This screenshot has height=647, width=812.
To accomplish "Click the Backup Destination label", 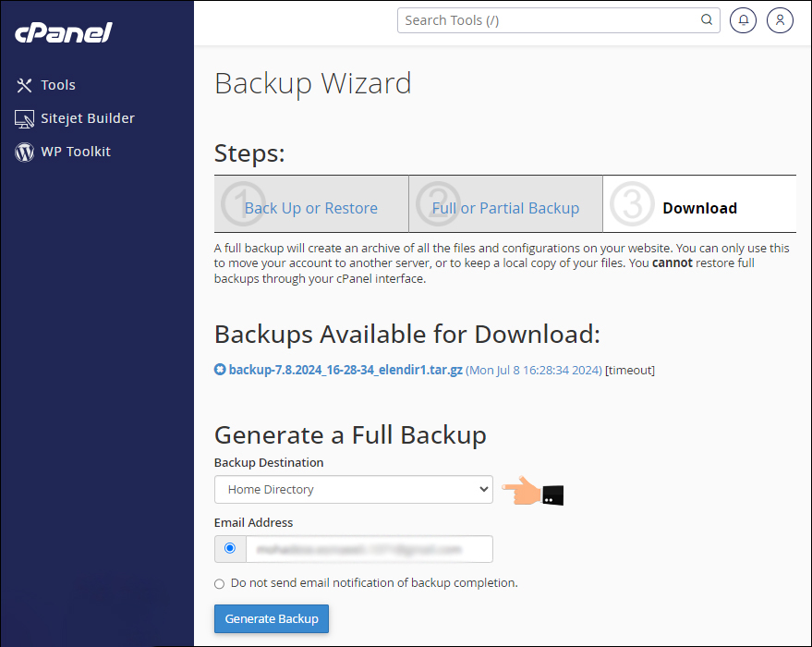I will (269, 462).
